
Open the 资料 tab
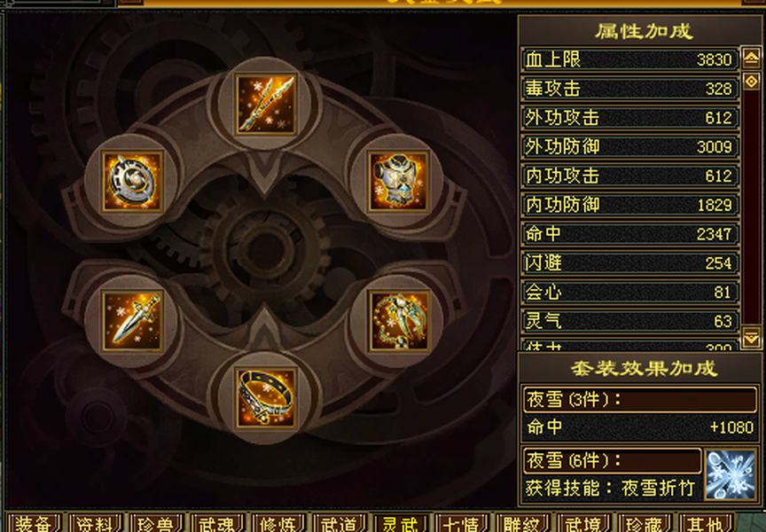95,523
